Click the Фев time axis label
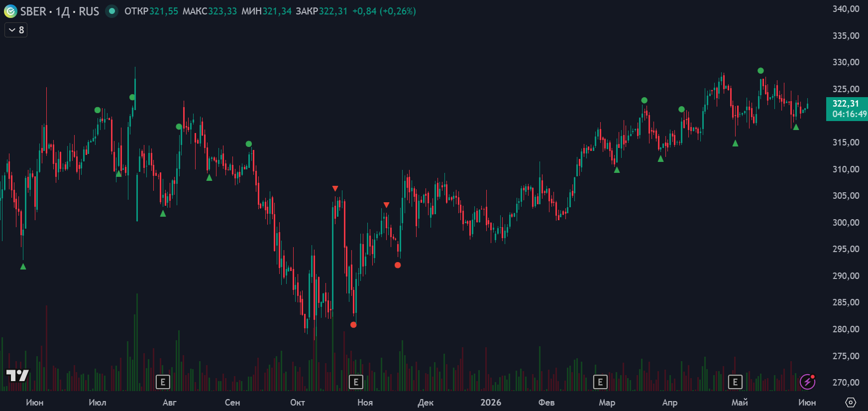Viewport: 868px width, 411px height. (x=546, y=403)
